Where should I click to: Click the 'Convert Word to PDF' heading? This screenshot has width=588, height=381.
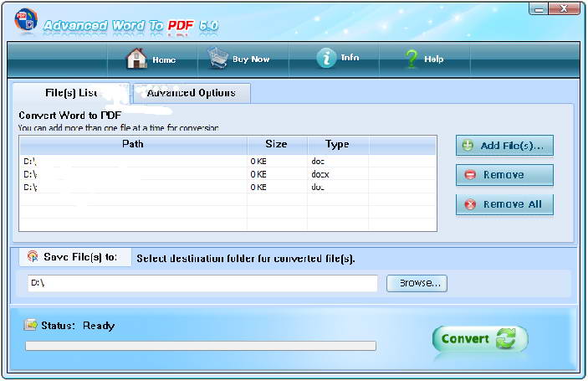69,116
